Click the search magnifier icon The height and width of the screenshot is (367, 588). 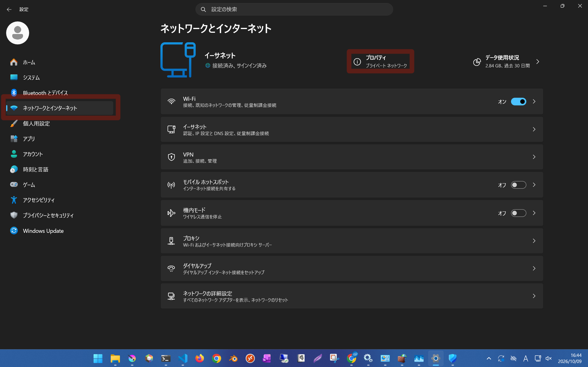click(x=203, y=9)
